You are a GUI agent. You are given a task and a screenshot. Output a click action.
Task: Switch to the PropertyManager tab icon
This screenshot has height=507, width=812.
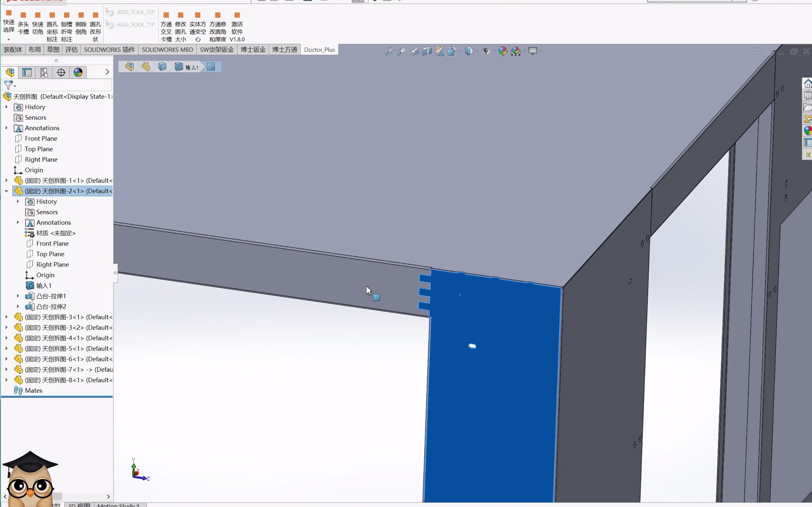tap(27, 72)
